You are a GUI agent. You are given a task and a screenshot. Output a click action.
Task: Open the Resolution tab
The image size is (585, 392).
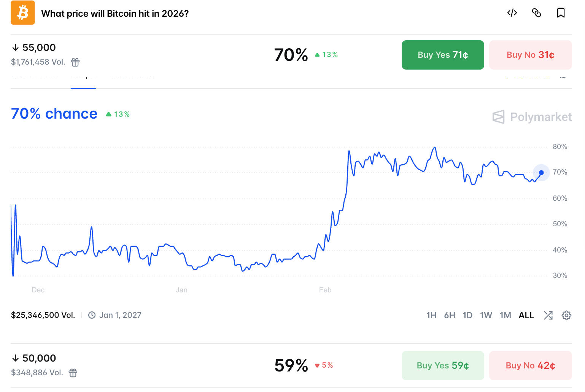[132, 75]
